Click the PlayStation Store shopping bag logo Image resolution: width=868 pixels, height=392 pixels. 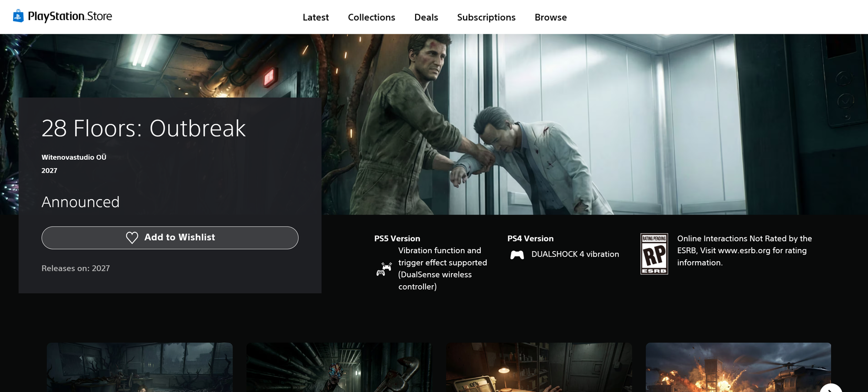tap(18, 16)
